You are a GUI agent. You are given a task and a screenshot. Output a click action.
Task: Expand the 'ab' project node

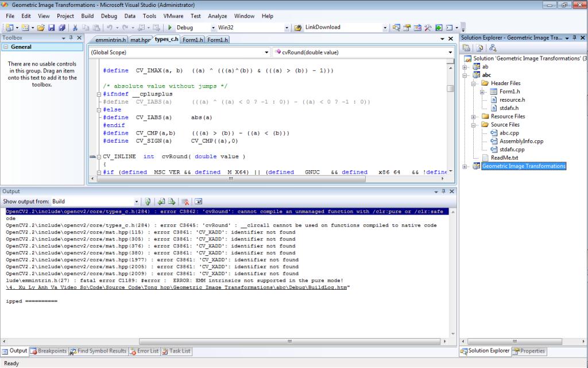click(x=465, y=67)
